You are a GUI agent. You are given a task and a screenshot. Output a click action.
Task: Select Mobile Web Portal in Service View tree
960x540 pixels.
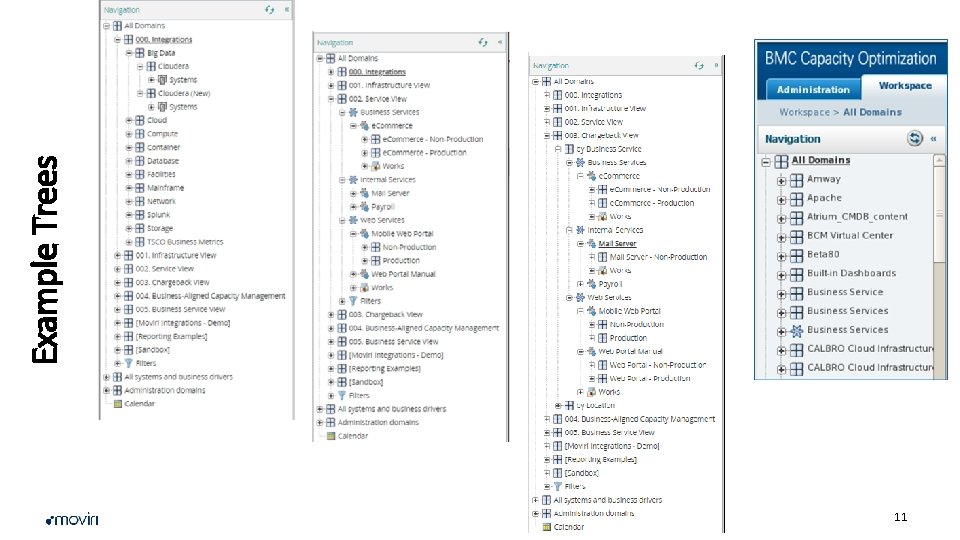tap(402, 233)
